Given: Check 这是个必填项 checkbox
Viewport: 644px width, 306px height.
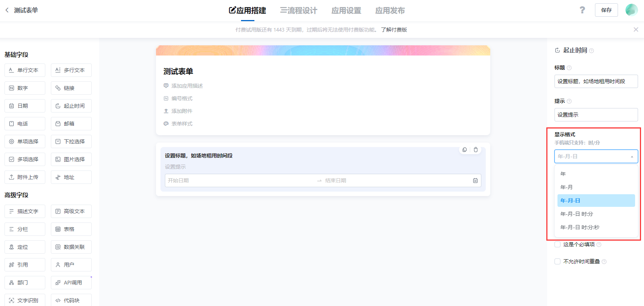Looking at the screenshot, I should click(x=557, y=244).
